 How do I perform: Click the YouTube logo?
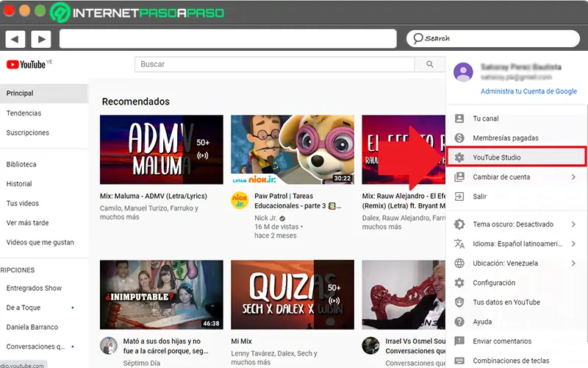point(26,65)
